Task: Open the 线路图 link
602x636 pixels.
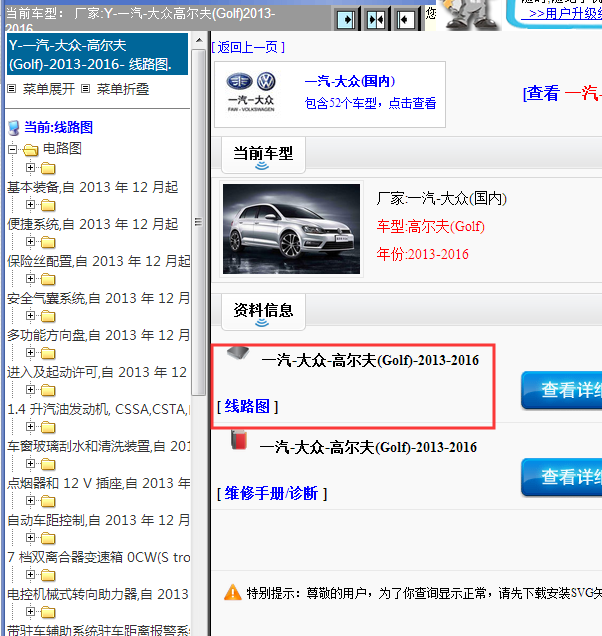Action: [247, 406]
